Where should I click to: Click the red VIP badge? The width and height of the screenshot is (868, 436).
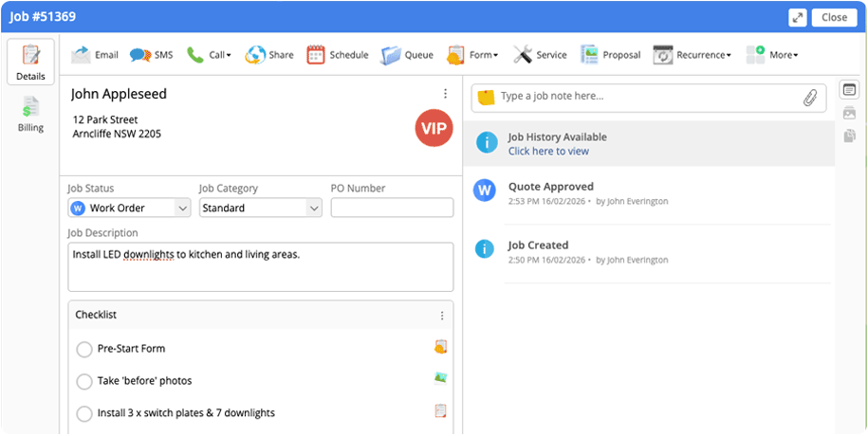click(x=434, y=128)
